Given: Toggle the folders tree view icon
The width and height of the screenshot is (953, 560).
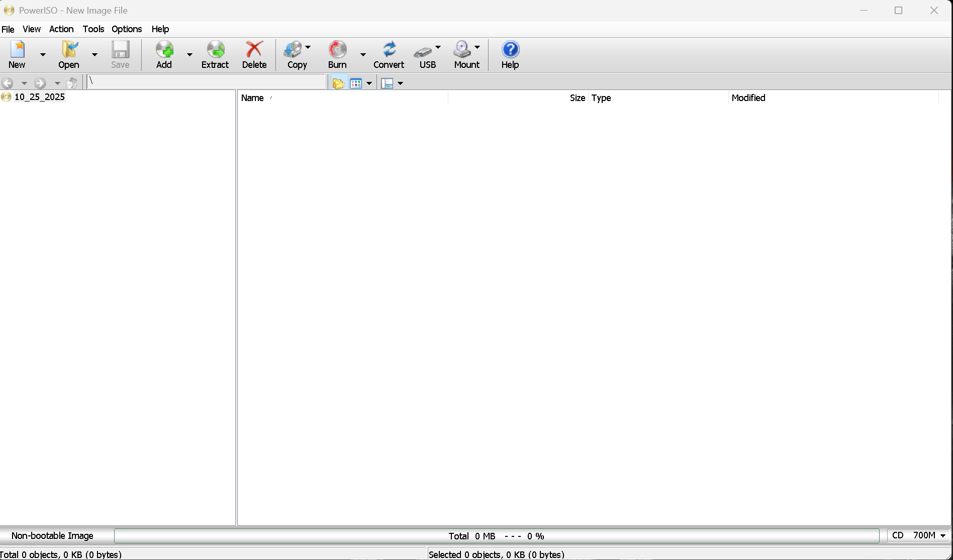Looking at the screenshot, I should pos(338,83).
